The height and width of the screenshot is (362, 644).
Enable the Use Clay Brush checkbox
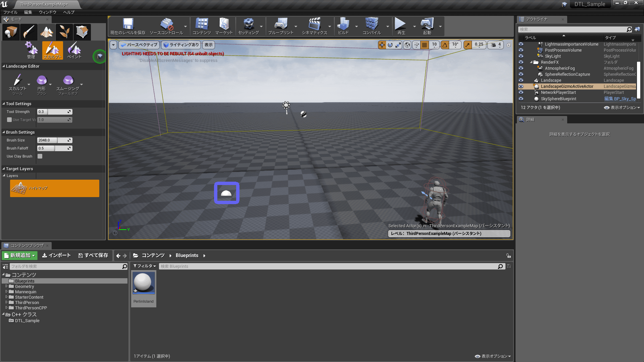(40, 156)
